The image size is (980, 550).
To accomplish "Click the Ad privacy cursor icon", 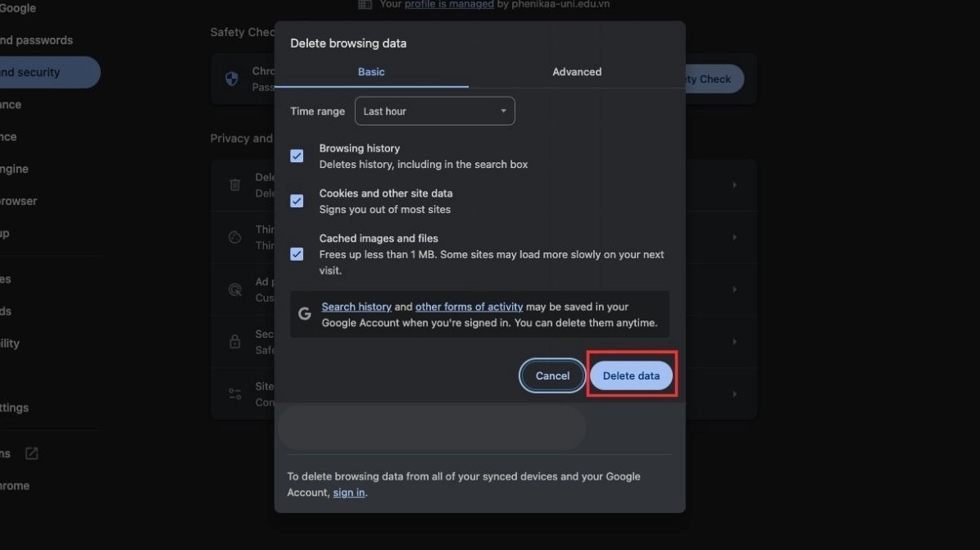I will pyautogui.click(x=235, y=289).
